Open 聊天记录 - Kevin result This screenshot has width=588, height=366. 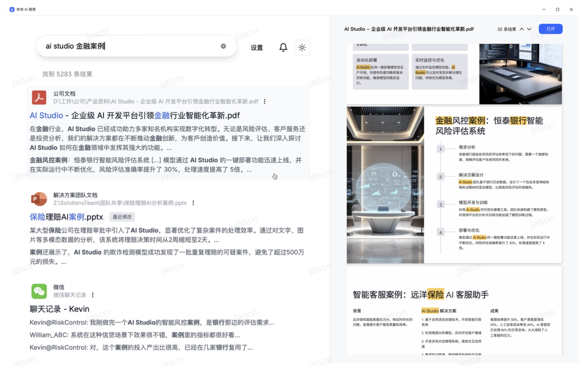pyautogui.click(x=59, y=309)
